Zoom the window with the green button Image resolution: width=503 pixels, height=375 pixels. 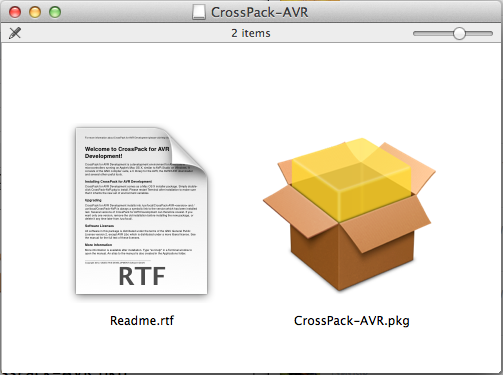point(55,12)
